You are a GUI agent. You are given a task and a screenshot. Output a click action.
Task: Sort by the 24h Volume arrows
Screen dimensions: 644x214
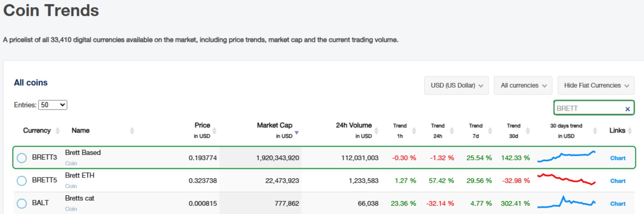tap(376, 131)
